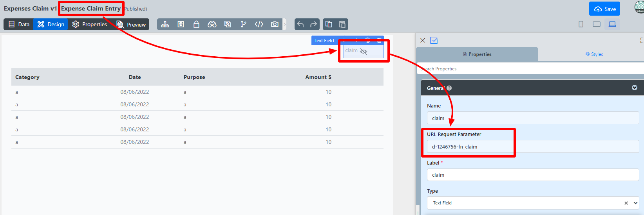Open the advanced code editor icon
The image size is (644, 215).
click(x=259, y=24)
